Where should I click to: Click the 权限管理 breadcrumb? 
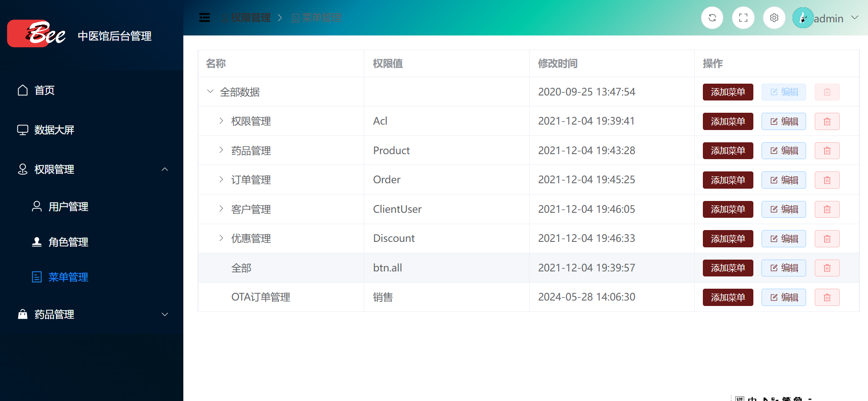250,18
